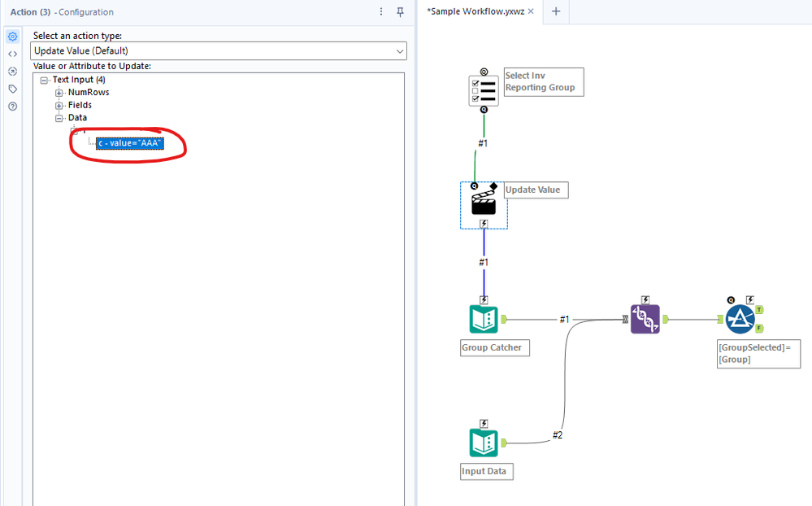
Task: Click the Input Data annotation label
Action: pyautogui.click(x=487, y=471)
